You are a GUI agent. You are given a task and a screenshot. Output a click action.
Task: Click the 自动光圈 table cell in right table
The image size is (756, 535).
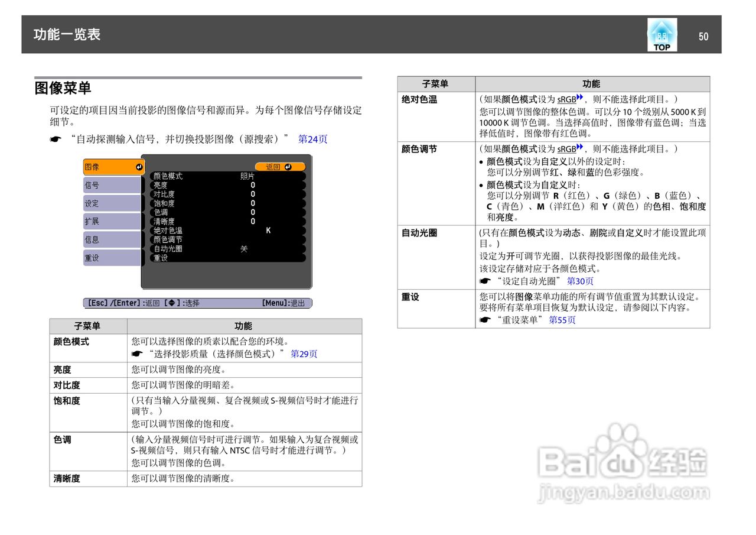point(436,257)
